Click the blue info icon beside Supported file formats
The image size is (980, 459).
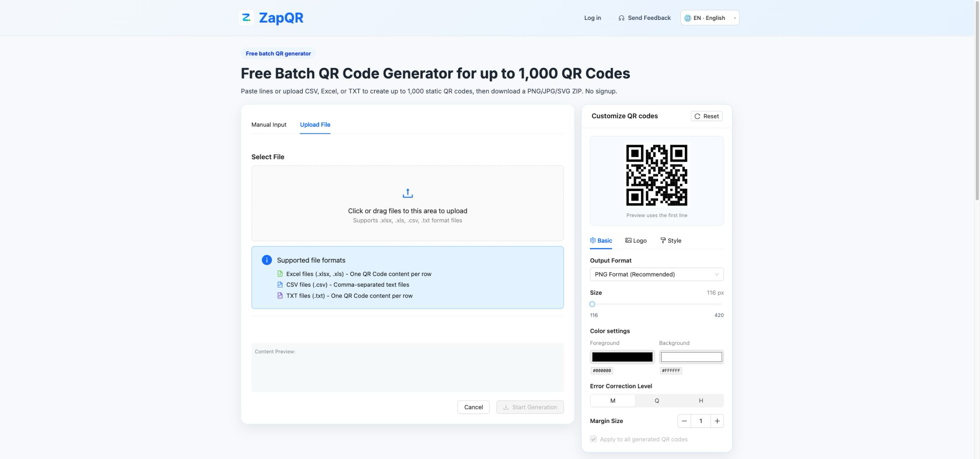tap(267, 260)
